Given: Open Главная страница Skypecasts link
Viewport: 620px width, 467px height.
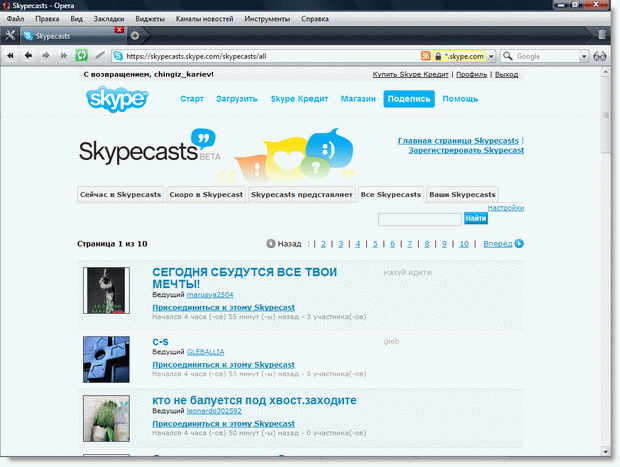Looking at the screenshot, I should point(458,140).
